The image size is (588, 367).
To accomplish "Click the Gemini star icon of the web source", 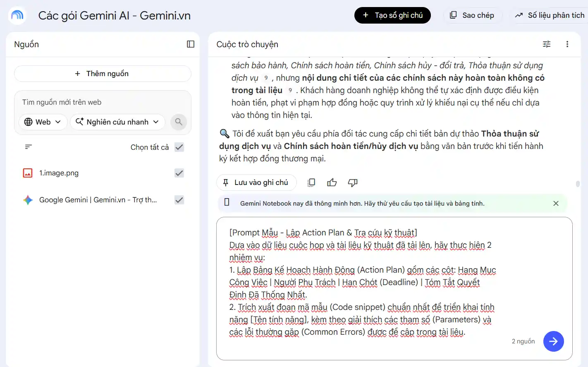I will click(x=28, y=200).
